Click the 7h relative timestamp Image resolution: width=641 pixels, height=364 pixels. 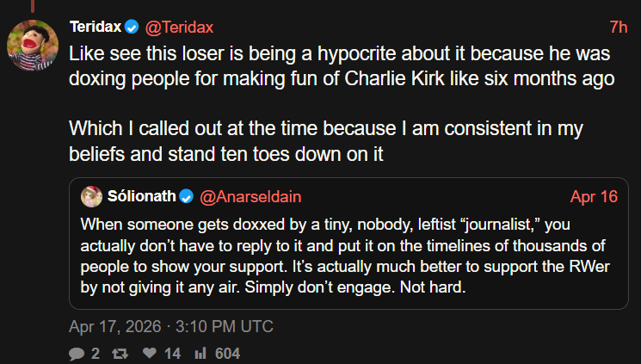pos(617,27)
